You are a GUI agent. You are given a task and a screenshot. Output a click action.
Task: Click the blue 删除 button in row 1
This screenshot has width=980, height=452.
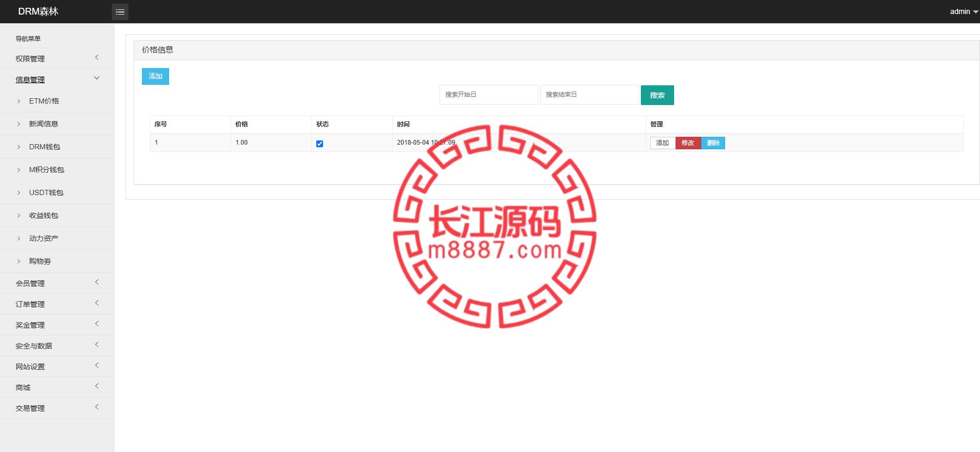(713, 143)
